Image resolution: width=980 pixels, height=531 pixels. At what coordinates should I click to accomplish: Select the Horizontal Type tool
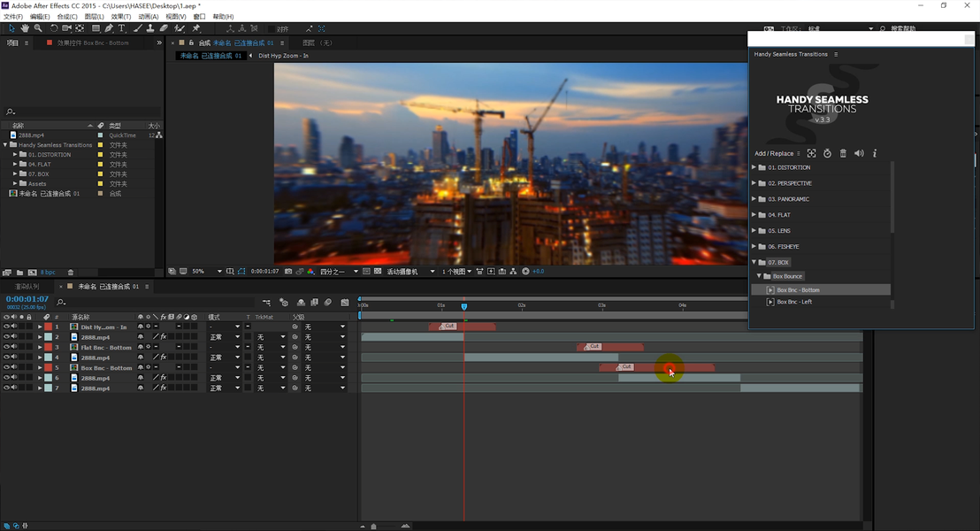(121, 28)
